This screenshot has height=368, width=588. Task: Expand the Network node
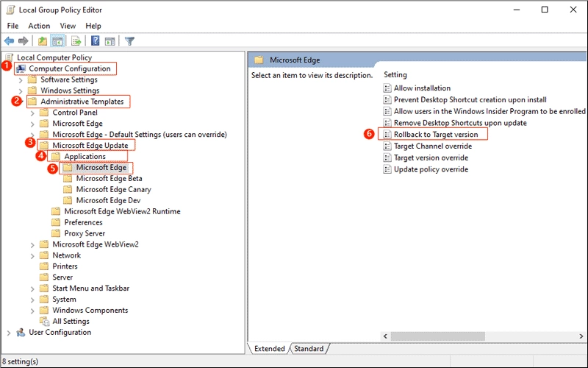(x=32, y=255)
